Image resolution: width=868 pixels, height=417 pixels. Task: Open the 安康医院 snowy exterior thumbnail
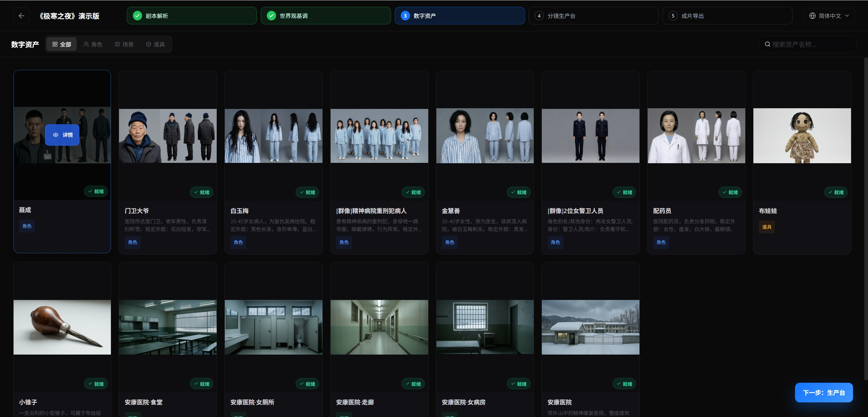pos(591,327)
